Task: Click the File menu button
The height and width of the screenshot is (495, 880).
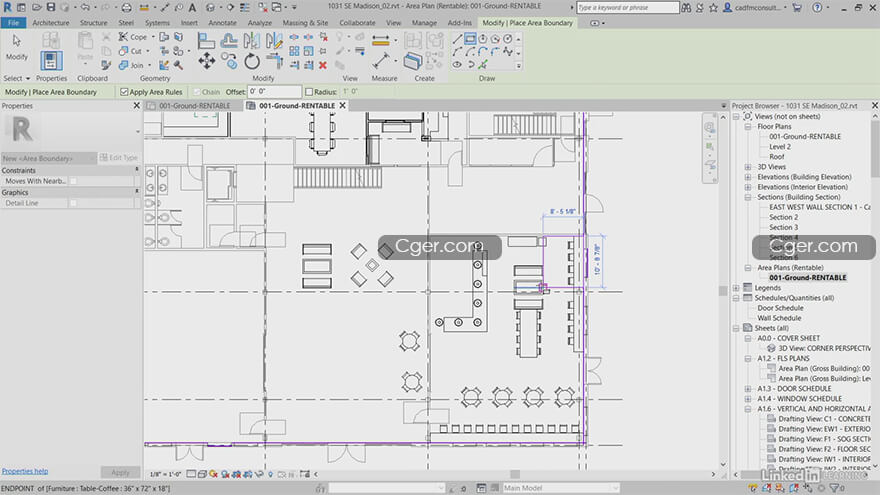Action: tap(13, 23)
